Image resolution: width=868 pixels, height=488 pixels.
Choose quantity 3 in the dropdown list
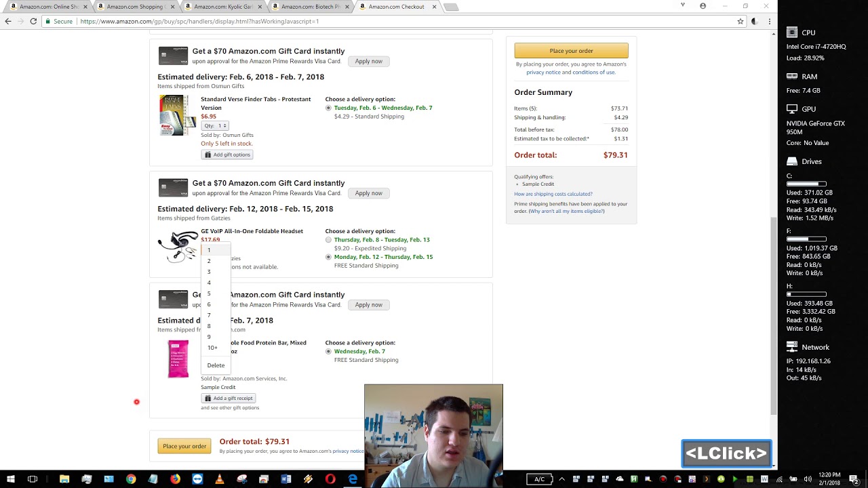click(x=216, y=272)
